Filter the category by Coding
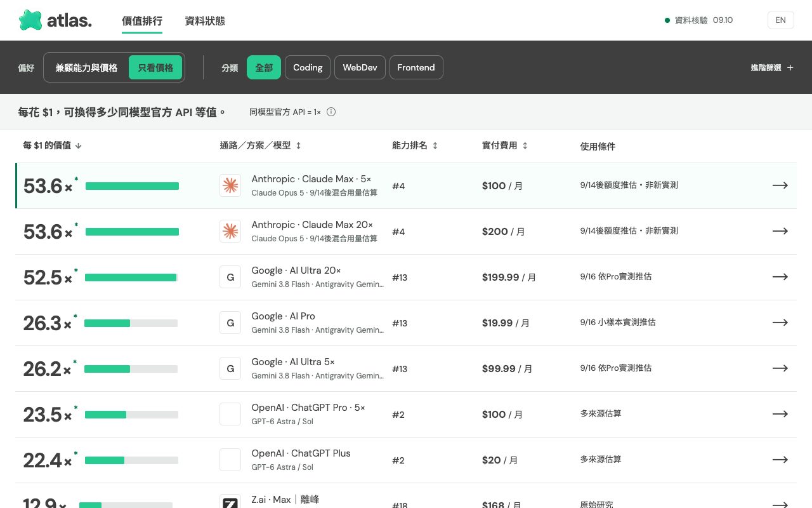This screenshot has width=812, height=508. click(308, 67)
